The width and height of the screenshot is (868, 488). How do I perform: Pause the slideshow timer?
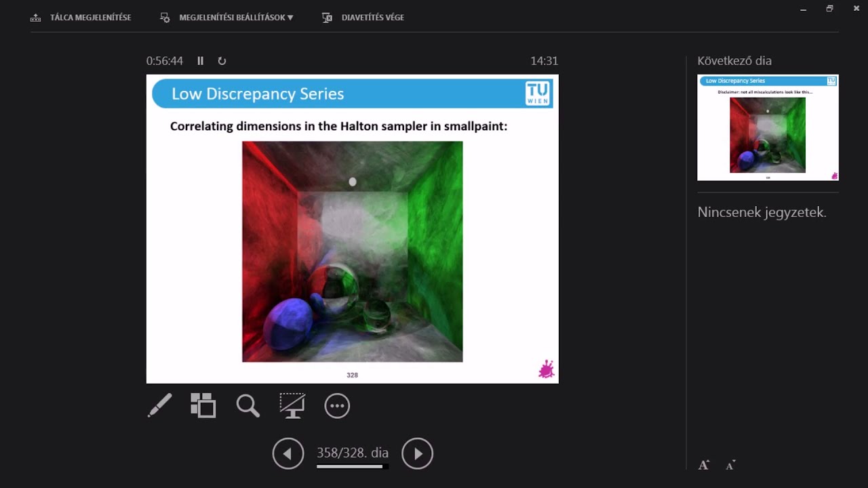click(x=200, y=61)
